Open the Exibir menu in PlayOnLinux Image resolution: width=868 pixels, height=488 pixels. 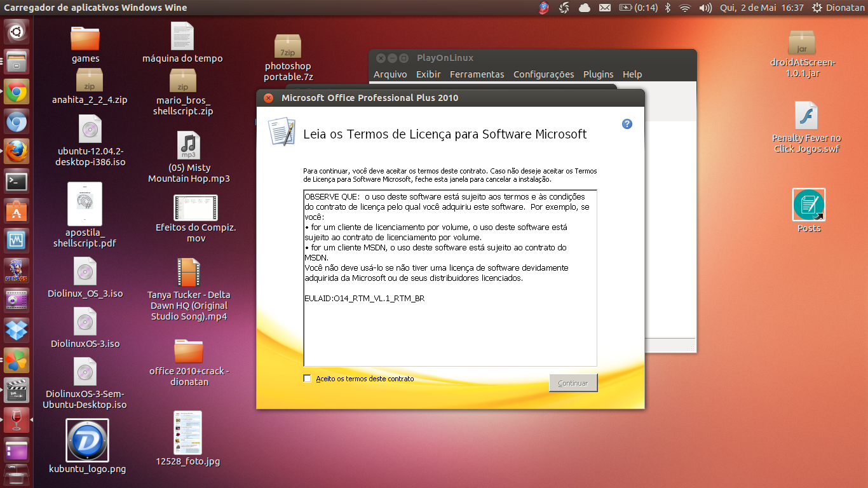point(428,74)
